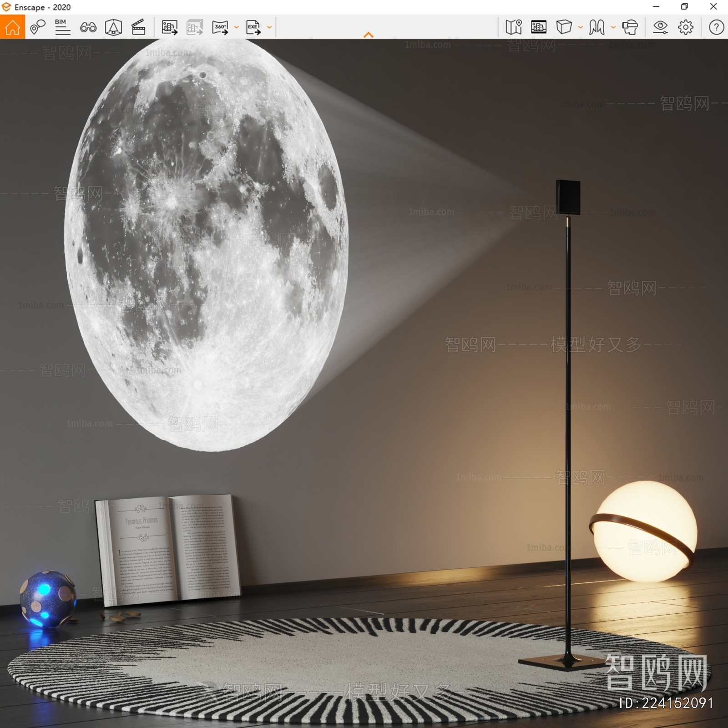Toggle the Safe Frame icon
The image size is (728, 728).
click(x=539, y=27)
